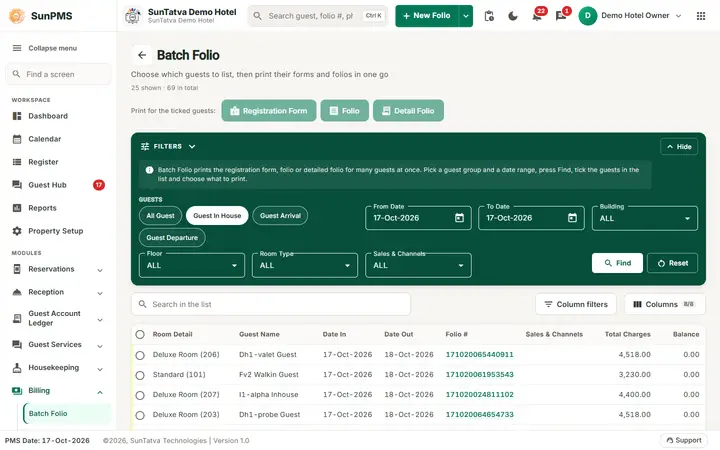720x450 pixels.
Task: Open Guest Services menu
Action: (58, 344)
